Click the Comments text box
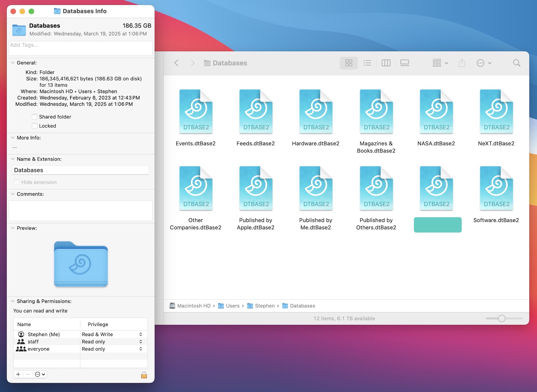Image resolution: width=537 pixels, height=392 pixels. click(81, 211)
